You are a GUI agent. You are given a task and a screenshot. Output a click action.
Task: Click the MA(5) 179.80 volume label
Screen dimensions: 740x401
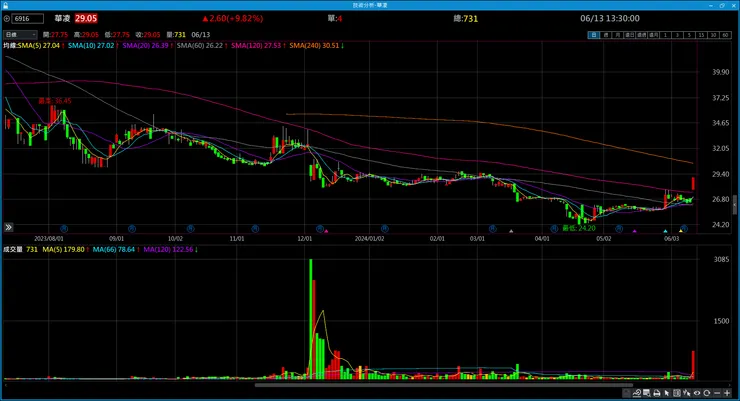[x=66, y=249]
